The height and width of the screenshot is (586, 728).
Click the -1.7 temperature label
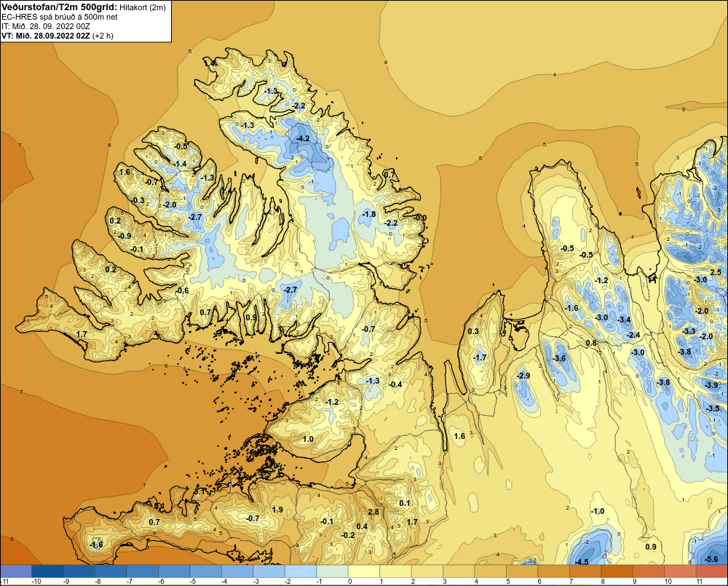coord(480,357)
